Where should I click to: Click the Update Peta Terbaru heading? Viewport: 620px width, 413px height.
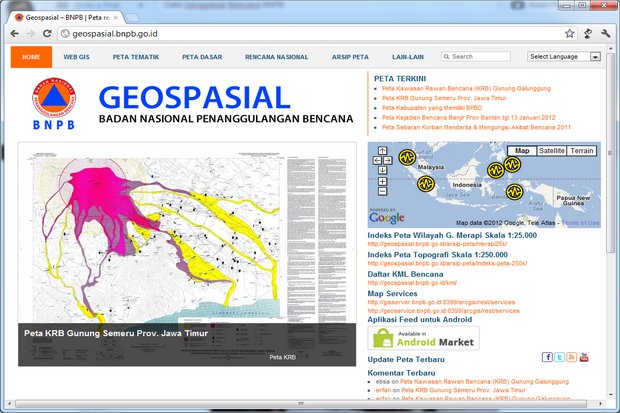[406, 360]
